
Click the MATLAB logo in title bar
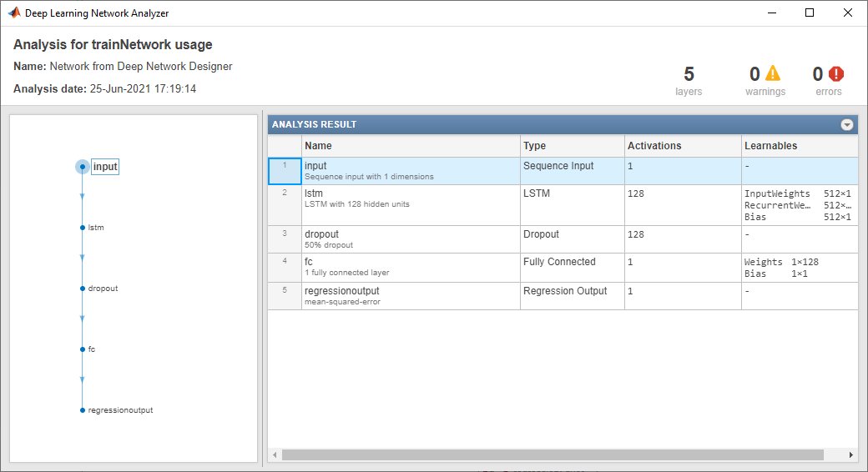point(14,13)
